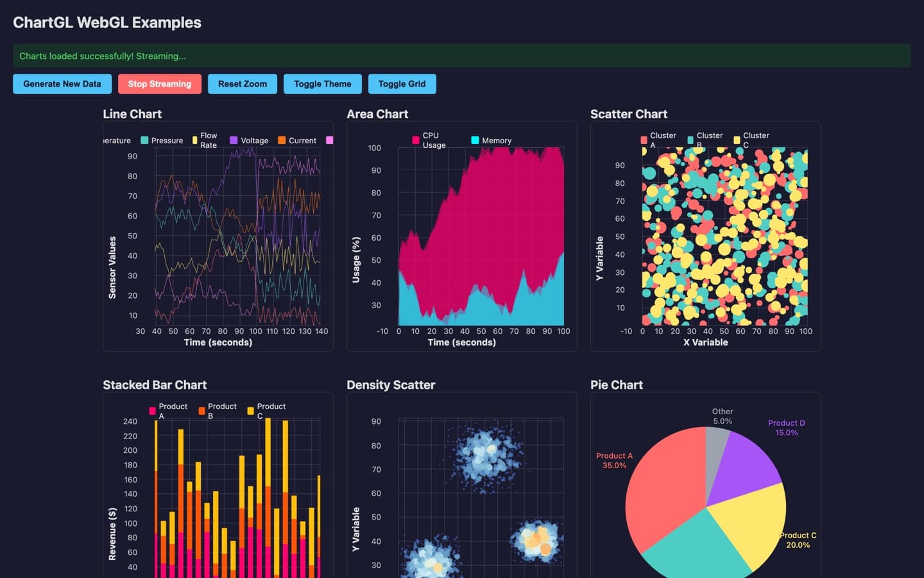Viewport: 924px width, 578px height.
Task: Click Time (seconds) under the Area Chart
Action: pos(462,342)
